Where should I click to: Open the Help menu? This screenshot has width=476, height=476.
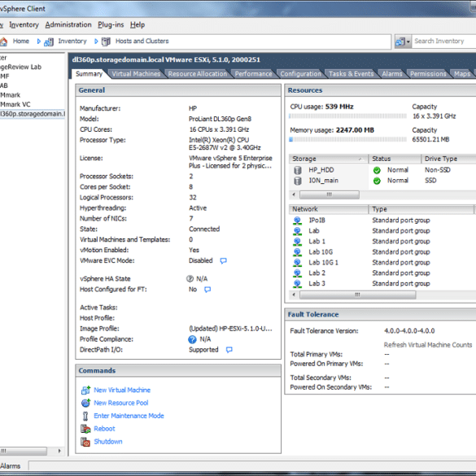138,24
